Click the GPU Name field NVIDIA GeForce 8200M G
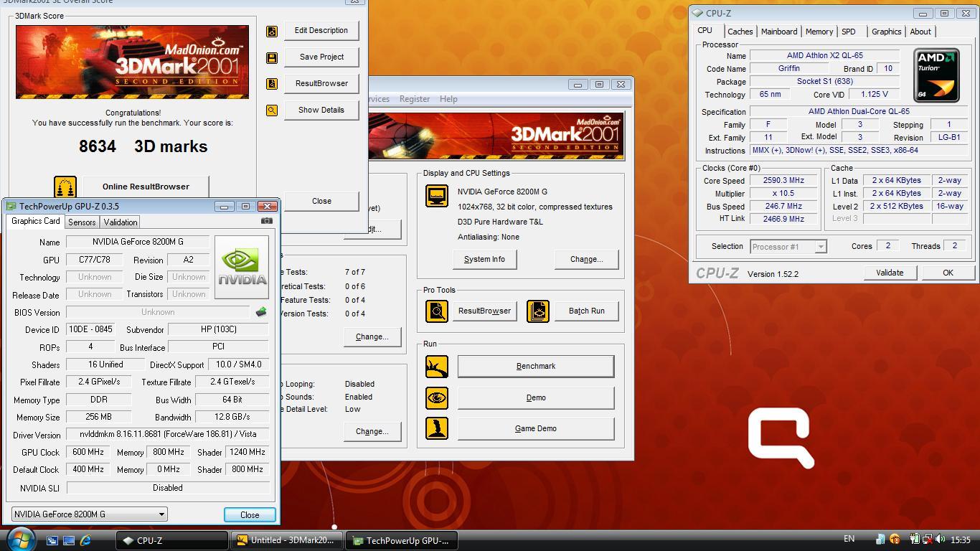 click(x=138, y=242)
